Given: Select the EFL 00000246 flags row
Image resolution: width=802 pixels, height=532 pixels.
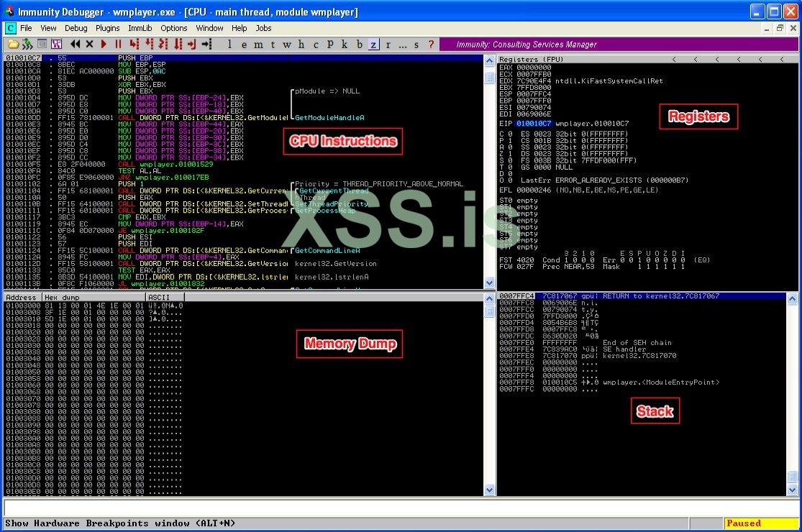Looking at the screenshot, I should tap(578, 190).
